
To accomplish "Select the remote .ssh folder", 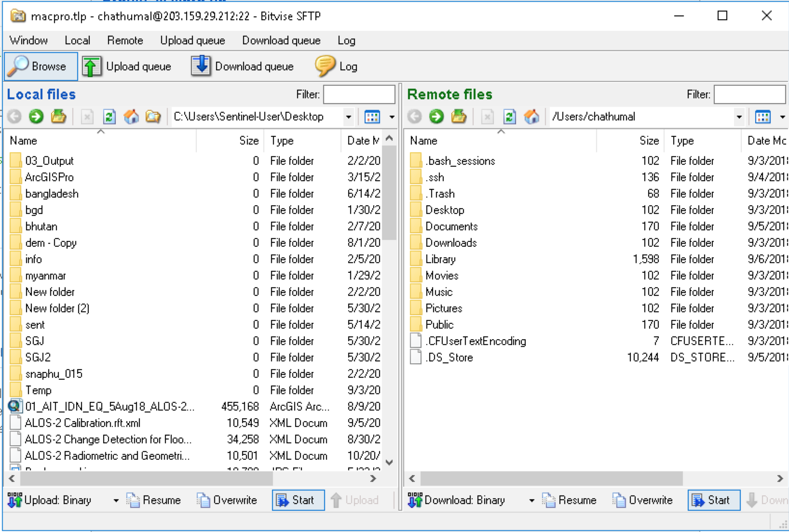I will [435, 177].
